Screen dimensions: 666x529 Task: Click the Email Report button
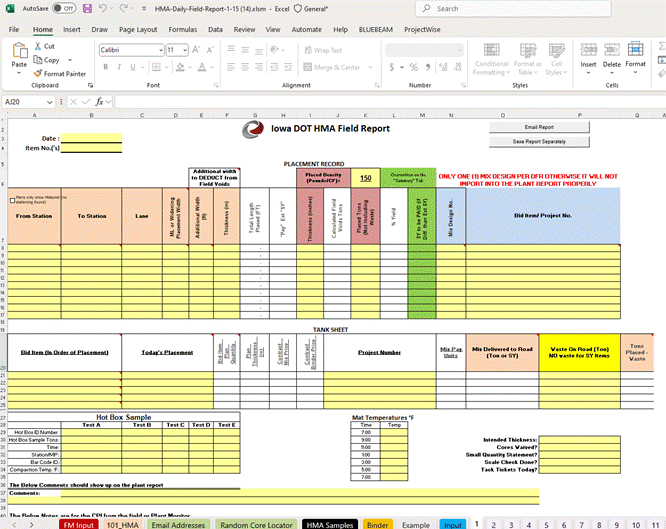point(539,127)
